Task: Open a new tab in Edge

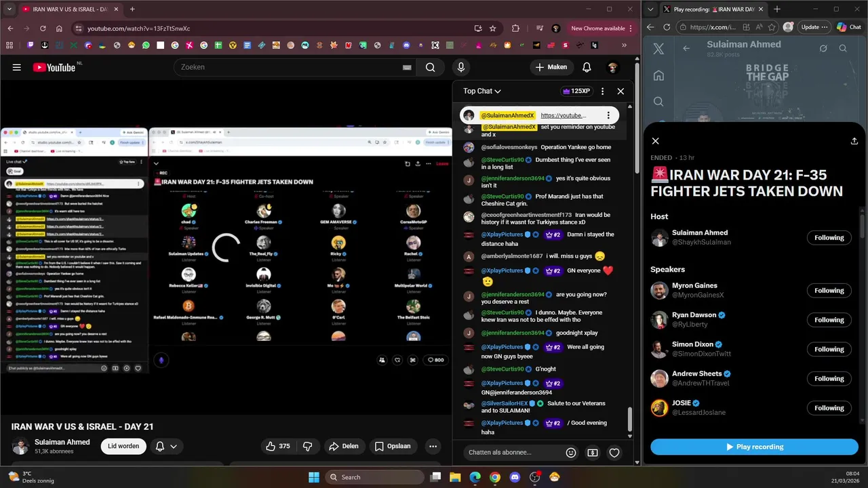Action: point(777,9)
